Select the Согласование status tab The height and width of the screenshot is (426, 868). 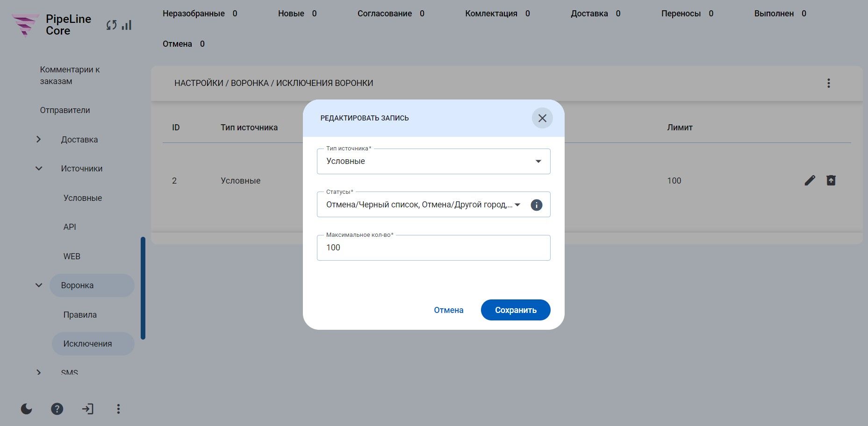tap(391, 14)
